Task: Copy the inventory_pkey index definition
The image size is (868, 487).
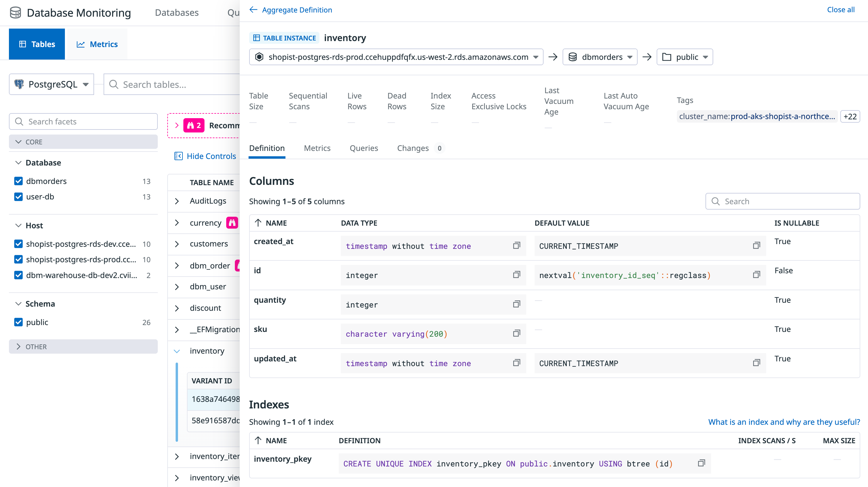Action: [x=701, y=463]
